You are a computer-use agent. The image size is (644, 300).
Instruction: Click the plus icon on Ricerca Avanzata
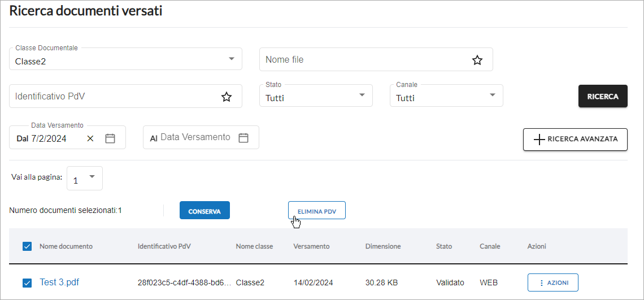coord(539,140)
